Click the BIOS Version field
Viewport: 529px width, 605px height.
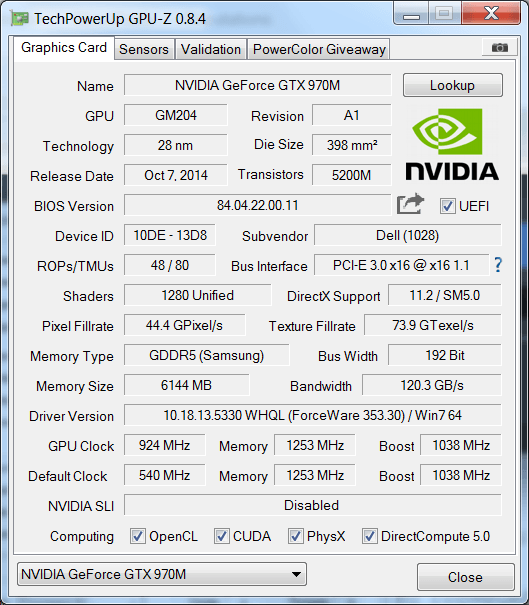257,205
